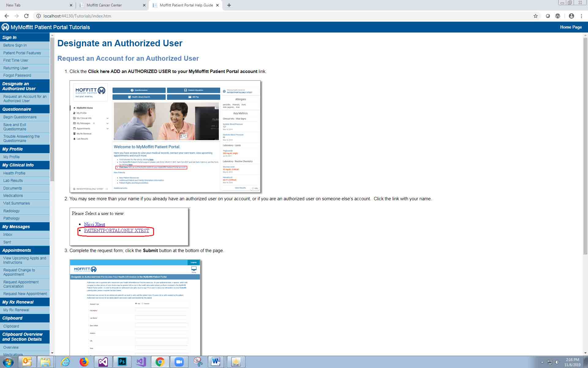588x368 pixels.
Task: Open Clipboard Overview and Section Details section
Action: (x=22, y=337)
